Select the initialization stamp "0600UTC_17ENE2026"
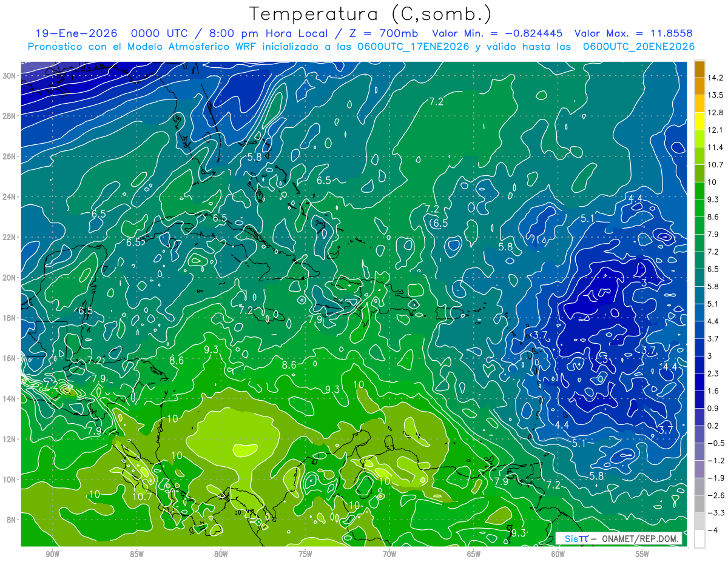Image resolution: width=728 pixels, height=562 pixels. click(413, 47)
